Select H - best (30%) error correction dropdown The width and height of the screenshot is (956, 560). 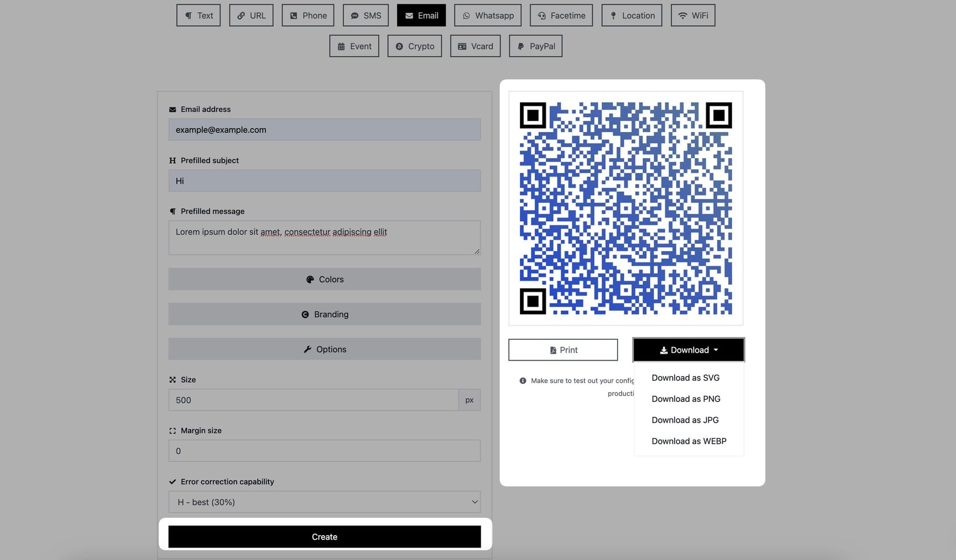(325, 502)
